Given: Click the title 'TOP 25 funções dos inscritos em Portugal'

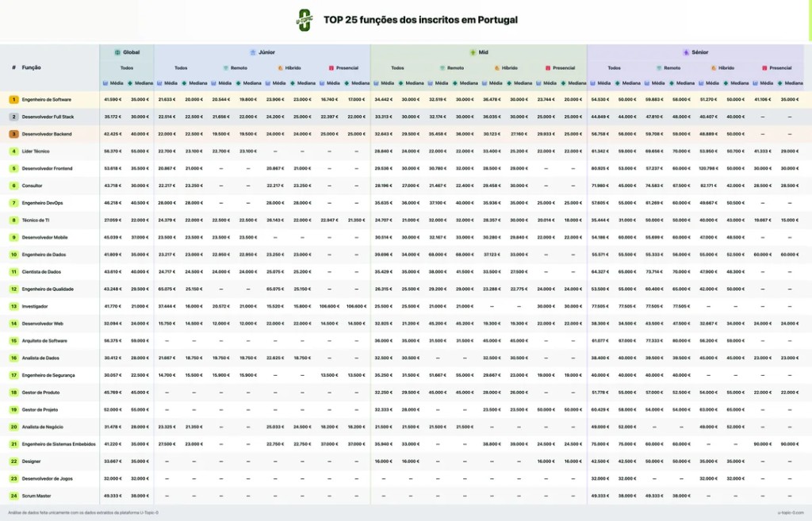Looking at the screenshot, I should point(420,20).
